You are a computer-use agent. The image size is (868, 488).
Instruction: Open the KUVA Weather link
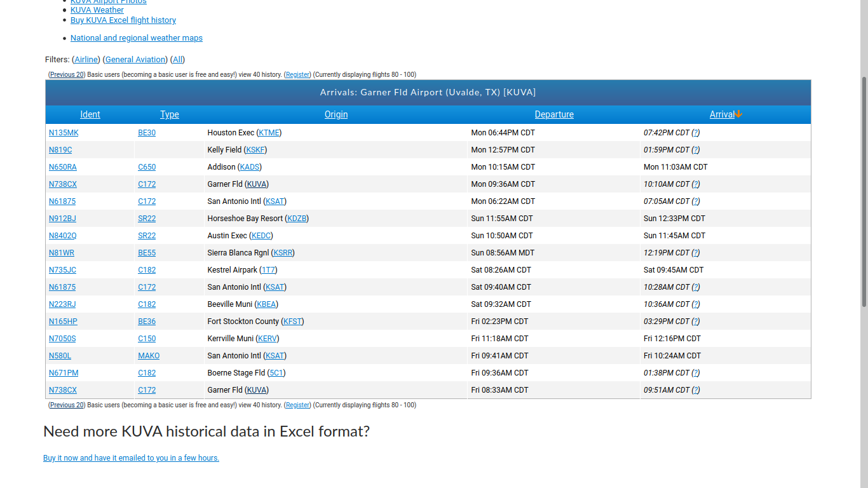(x=97, y=10)
